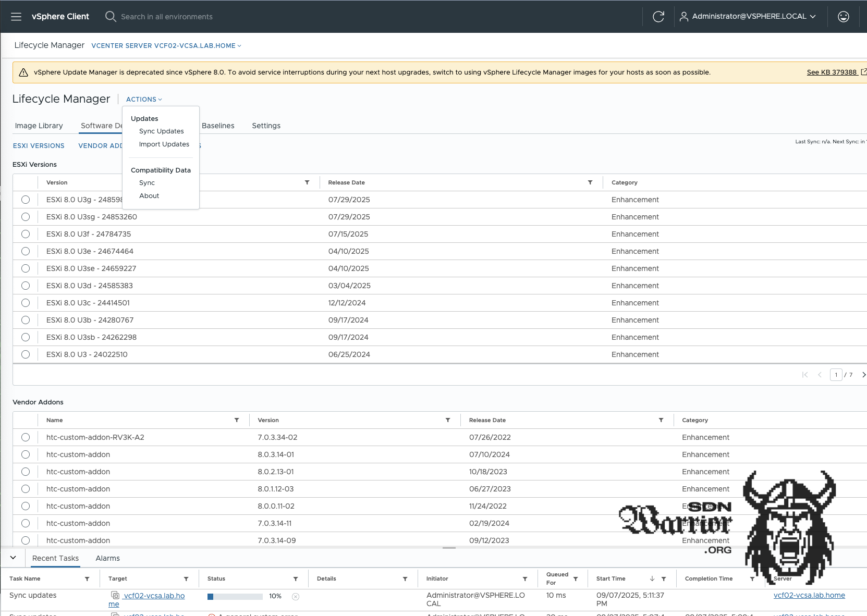
Task: Click the user avatar icon
Action: pyautogui.click(x=683, y=17)
